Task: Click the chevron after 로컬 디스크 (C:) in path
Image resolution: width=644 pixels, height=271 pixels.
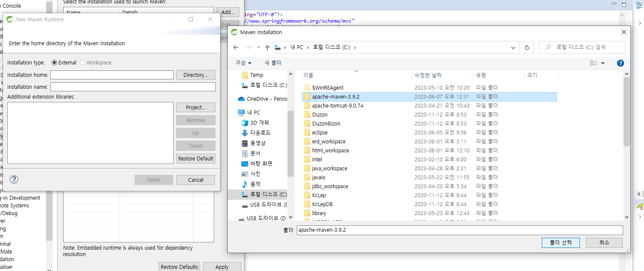Action: point(354,47)
